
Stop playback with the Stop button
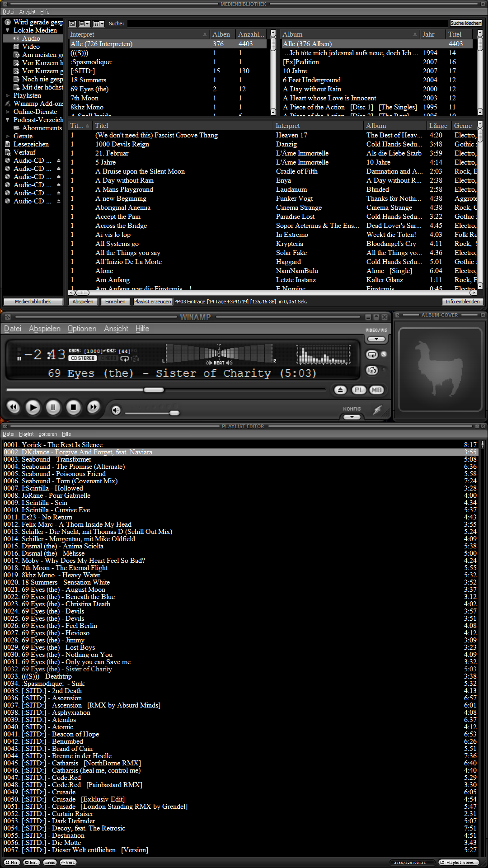tap(73, 407)
